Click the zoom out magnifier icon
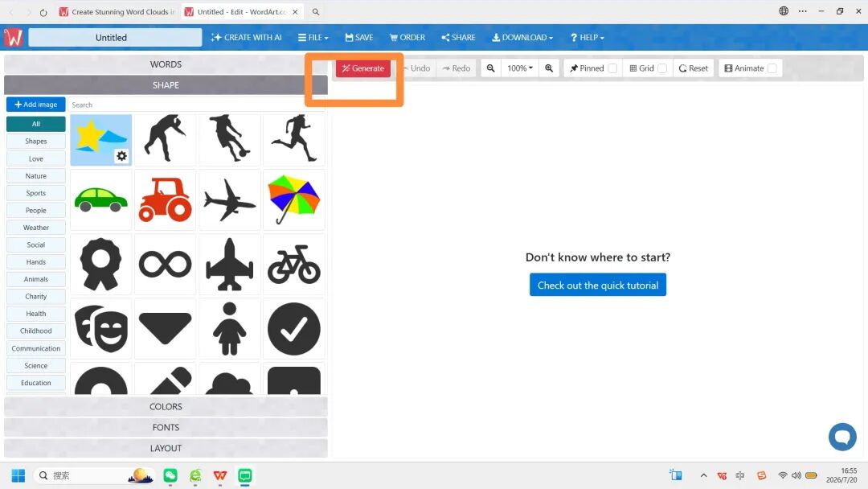The width and height of the screenshot is (868, 489). point(490,68)
